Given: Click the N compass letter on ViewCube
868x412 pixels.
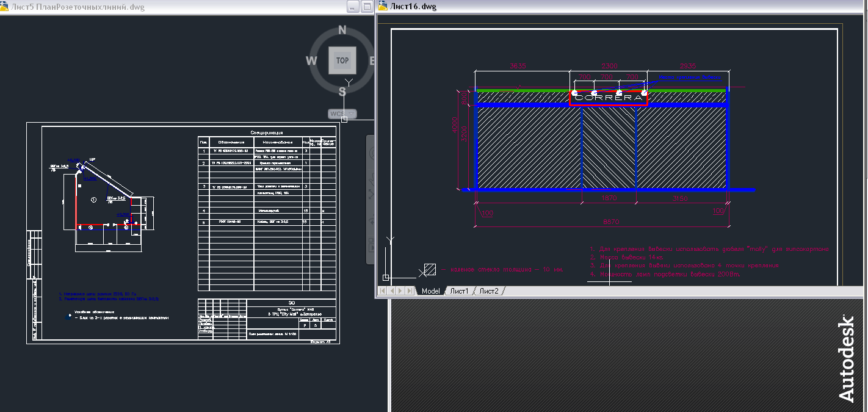Looking at the screenshot, I should point(342,30).
